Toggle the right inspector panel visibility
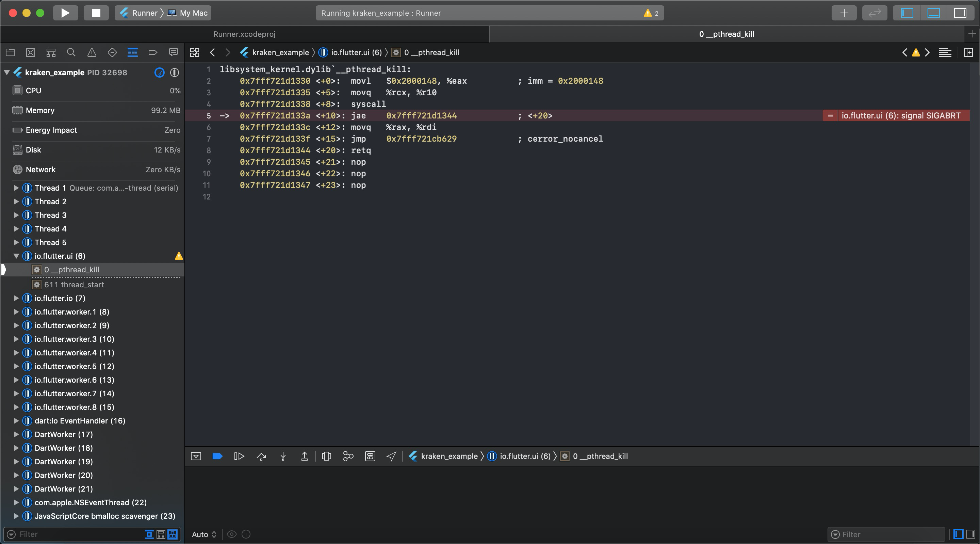Image resolution: width=980 pixels, height=544 pixels. pos(961,13)
